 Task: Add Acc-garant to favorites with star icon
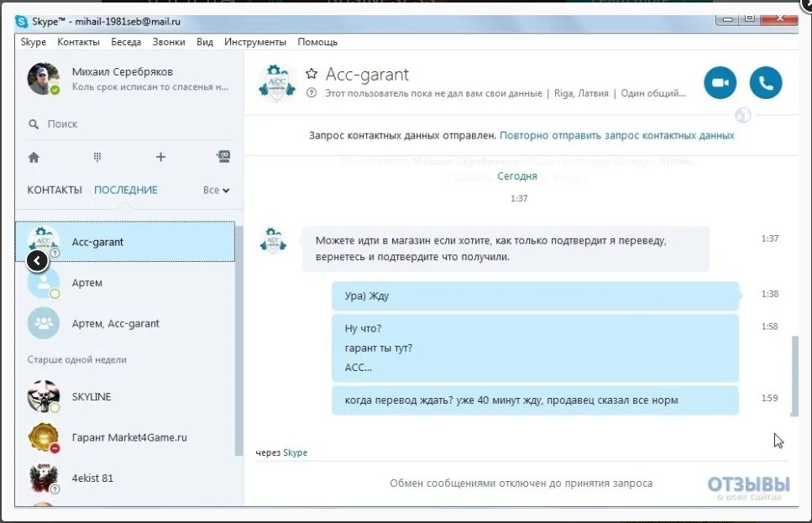pyautogui.click(x=312, y=74)
